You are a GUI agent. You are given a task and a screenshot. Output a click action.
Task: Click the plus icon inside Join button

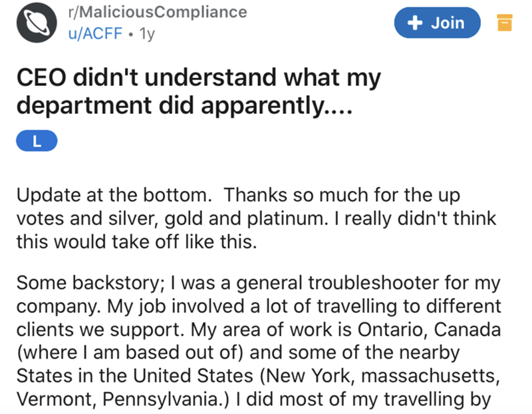(414, 23)
